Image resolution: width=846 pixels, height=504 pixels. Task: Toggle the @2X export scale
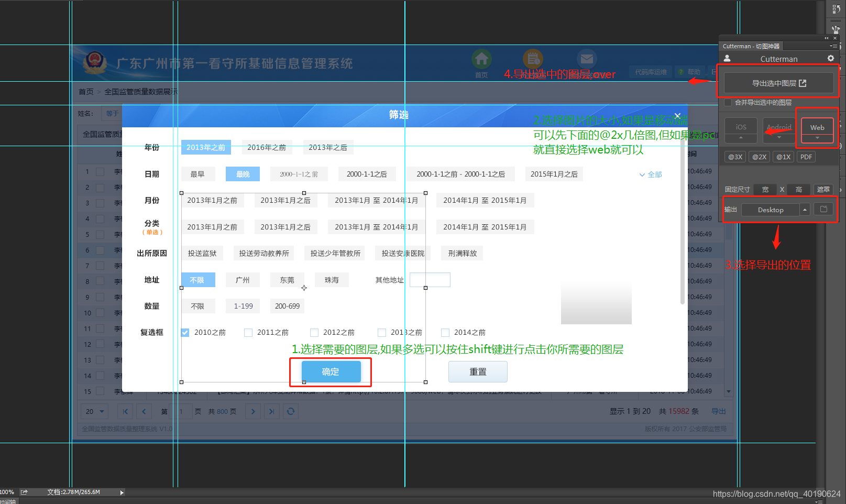[760, 157]
